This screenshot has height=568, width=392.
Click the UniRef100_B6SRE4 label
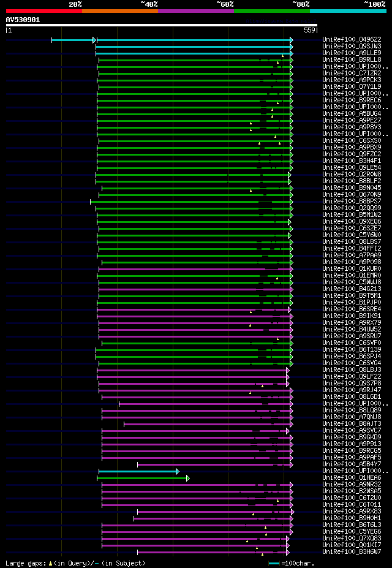pos(352,309)
